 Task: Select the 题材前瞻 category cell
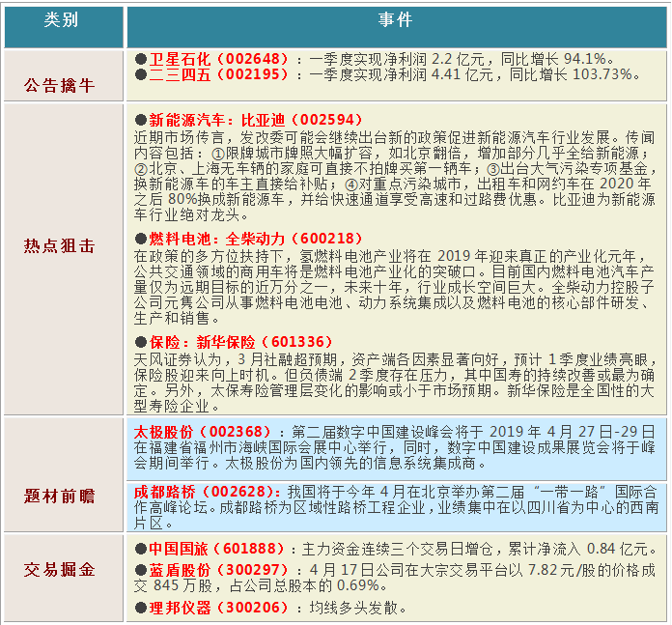64,474
